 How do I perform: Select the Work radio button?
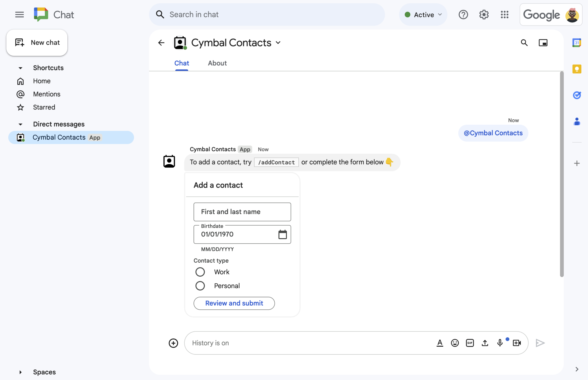[x=200, y=272]
